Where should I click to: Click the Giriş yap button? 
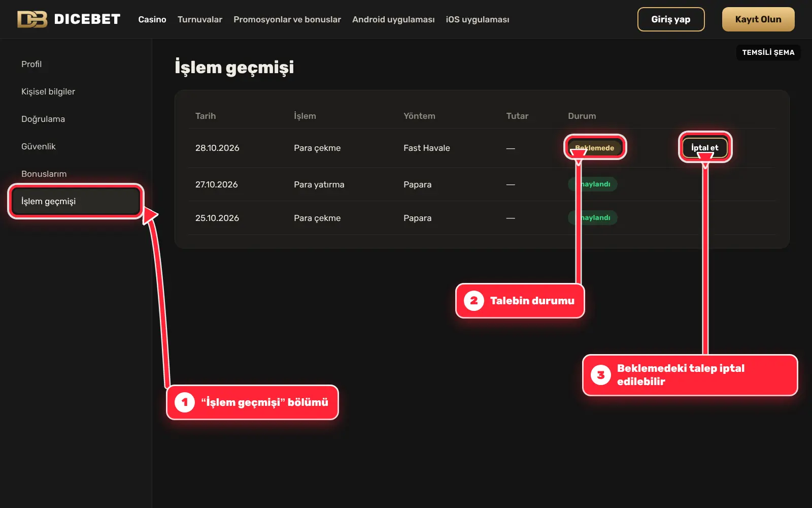[671, 19]
